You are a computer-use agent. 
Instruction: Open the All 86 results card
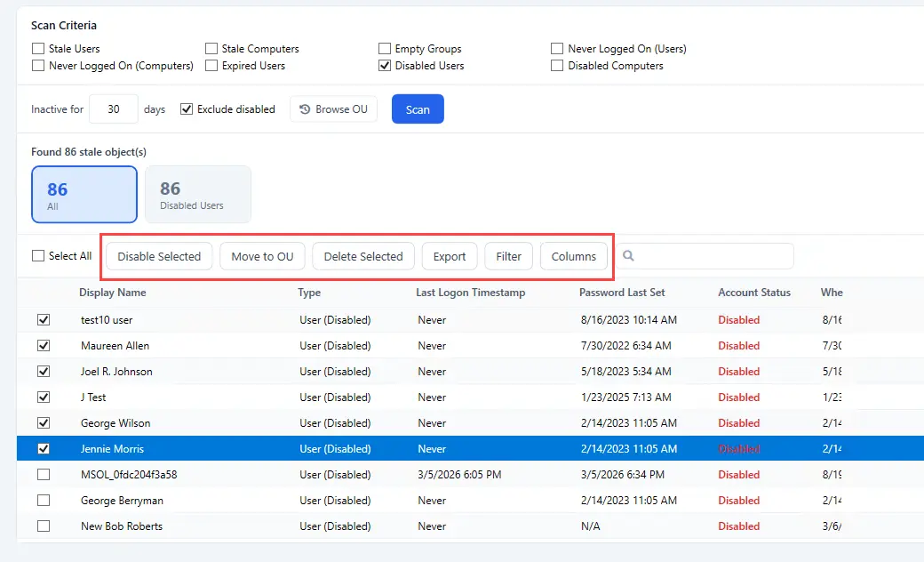tap(84, 195)
